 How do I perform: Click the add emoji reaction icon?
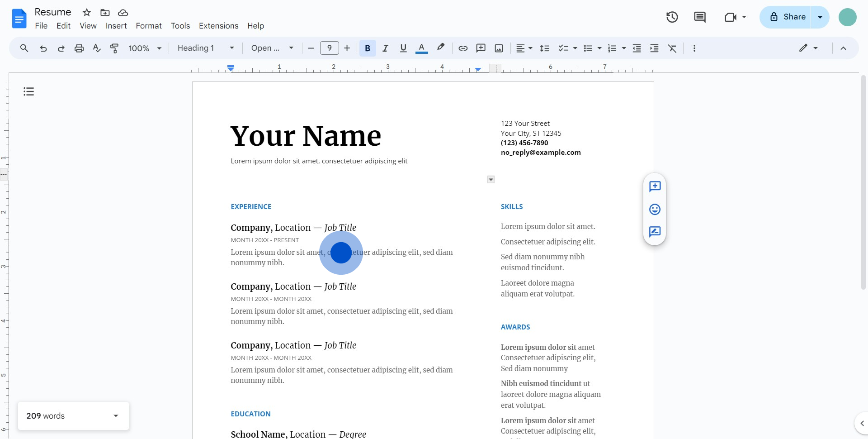click(655, 209)
